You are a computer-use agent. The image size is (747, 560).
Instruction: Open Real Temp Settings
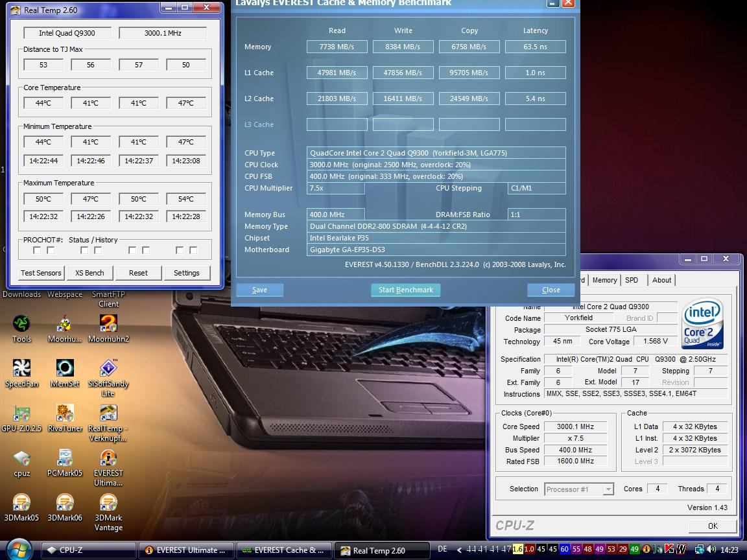point(186,273)
